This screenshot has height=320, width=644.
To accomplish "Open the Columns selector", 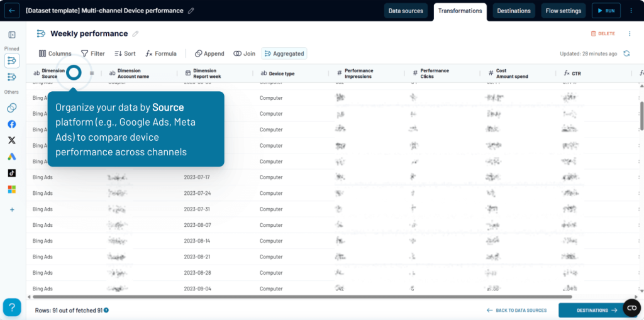I will point(55,53).
